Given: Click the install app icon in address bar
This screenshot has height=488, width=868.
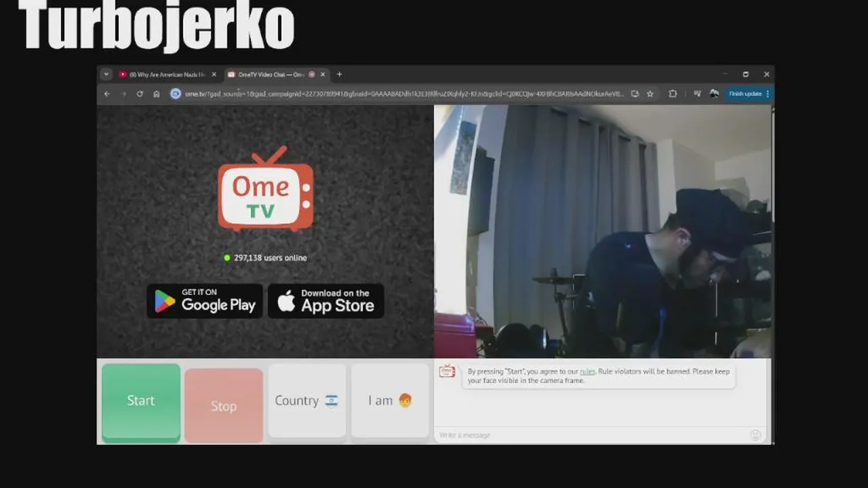Looking at the screenshot, I should point(635,94).
